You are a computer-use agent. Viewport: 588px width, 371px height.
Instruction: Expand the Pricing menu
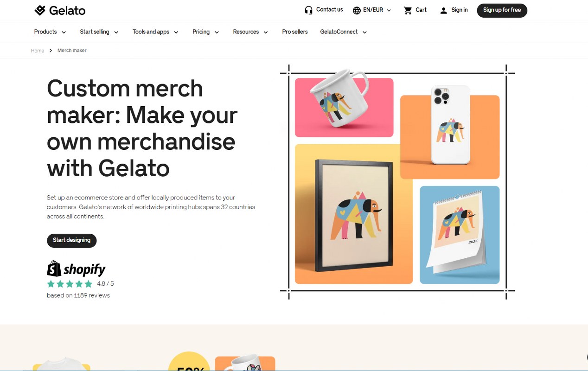coord(206,32)
